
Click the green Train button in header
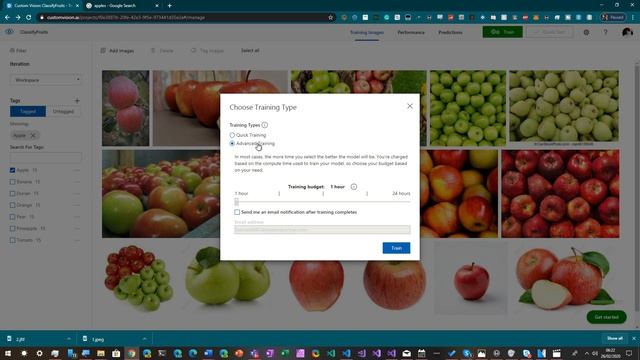502,32
